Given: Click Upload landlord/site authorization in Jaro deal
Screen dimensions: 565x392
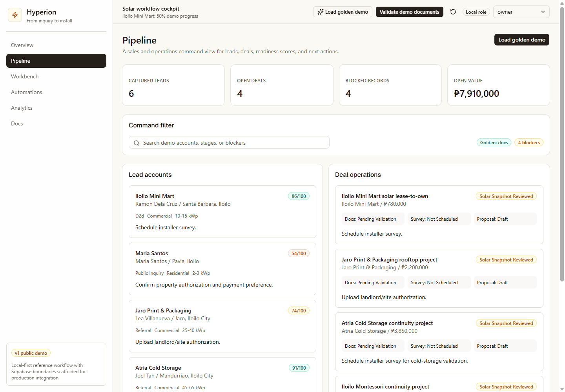Looking at the screenshot, I should pyautogui.click(x=384, y=297).
